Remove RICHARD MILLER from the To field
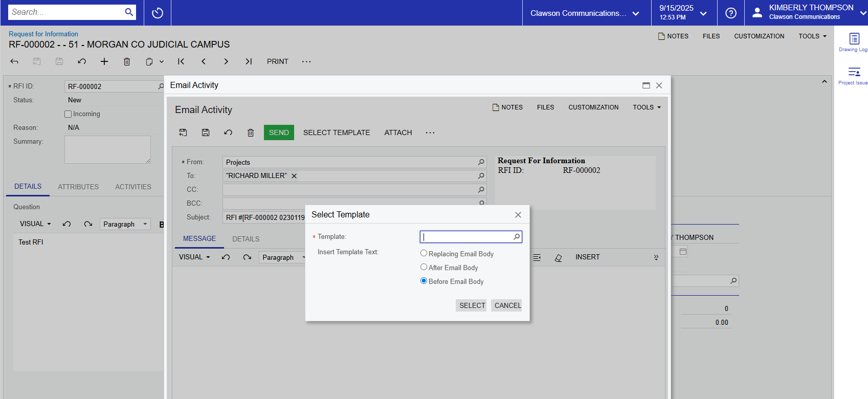The image size is (868, 399). point(294,176)
